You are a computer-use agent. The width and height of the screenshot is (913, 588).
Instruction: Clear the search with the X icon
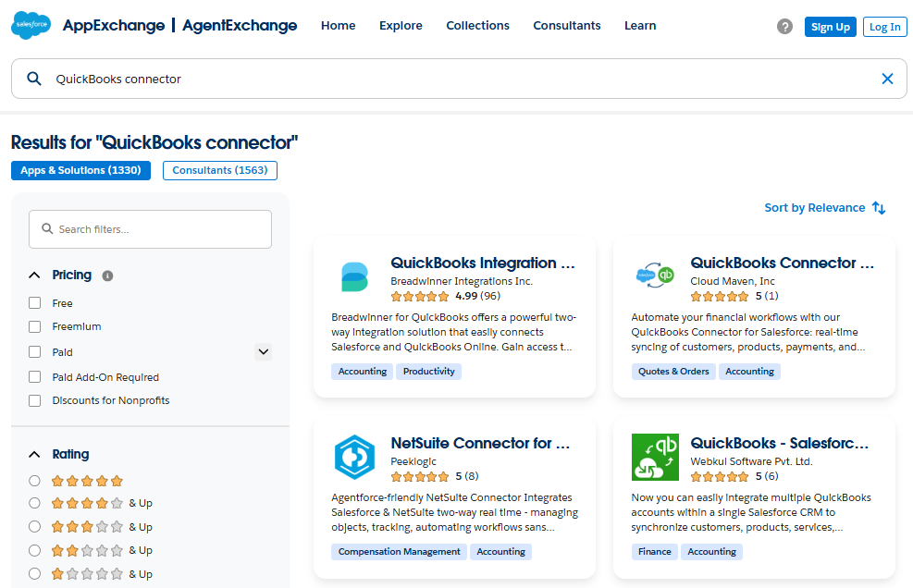887,79
